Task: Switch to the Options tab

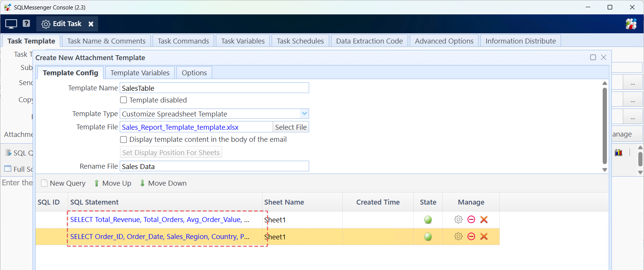Action: tap(194, 73)
